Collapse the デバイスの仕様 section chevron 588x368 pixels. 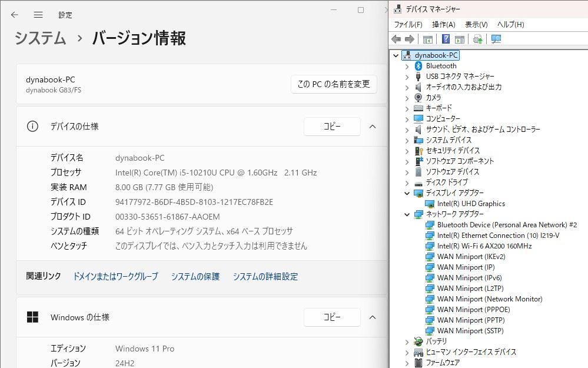[373, 127]
